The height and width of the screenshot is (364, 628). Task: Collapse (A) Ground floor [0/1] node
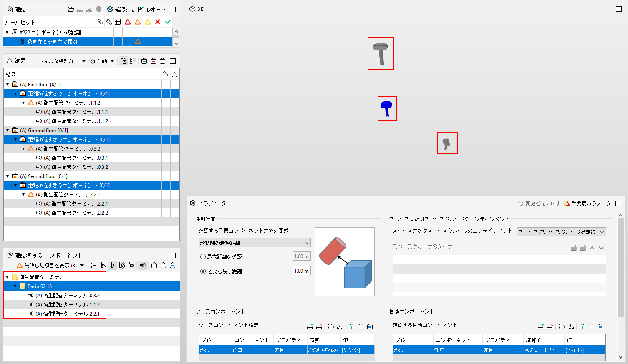[8, 130]
